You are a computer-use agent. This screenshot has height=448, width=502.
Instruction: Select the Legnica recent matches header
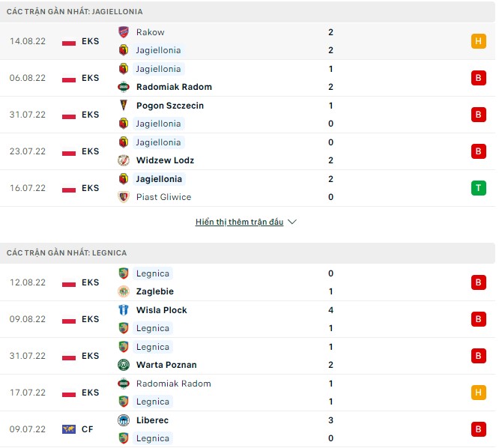click(67, 253)
